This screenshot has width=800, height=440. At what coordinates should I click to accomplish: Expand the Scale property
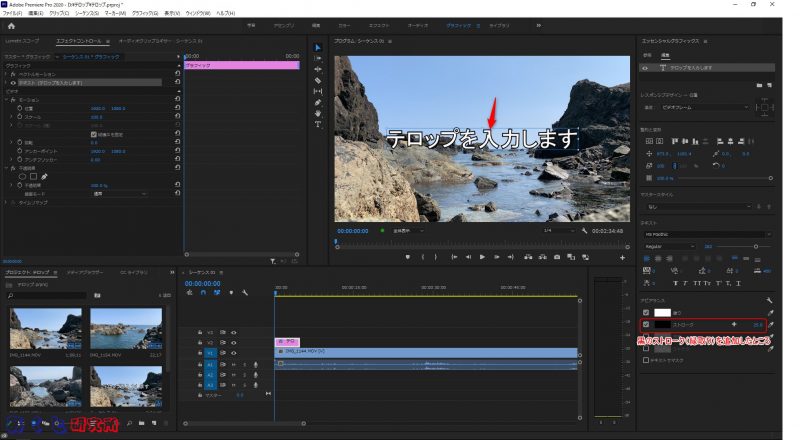click(11, 117)
